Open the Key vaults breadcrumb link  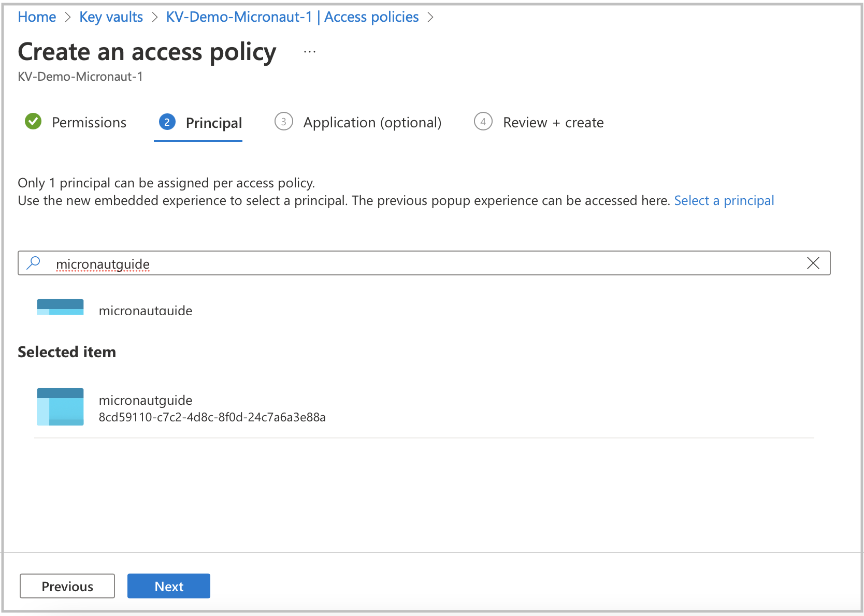coord(111,17)
